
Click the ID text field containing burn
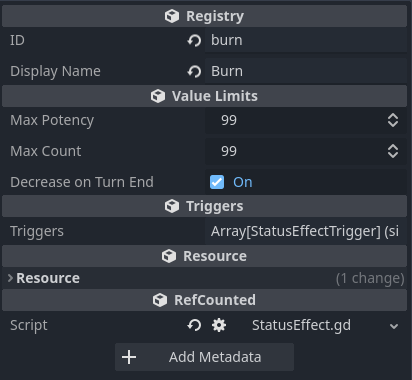(306, 40)
